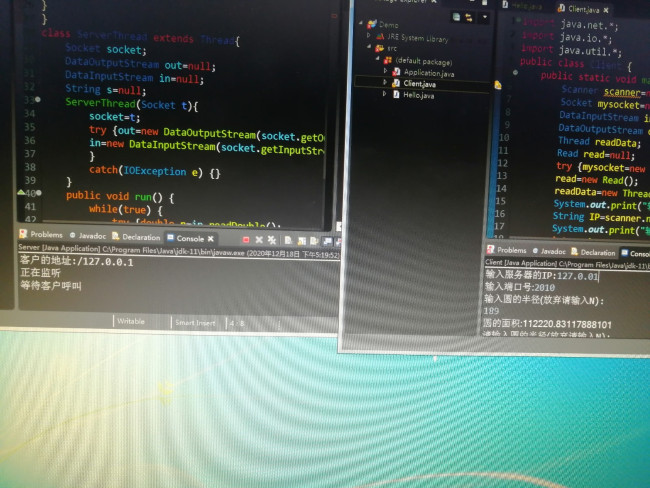
Task: Switch to the Hello.java editor tab
Action: point(523,5)
